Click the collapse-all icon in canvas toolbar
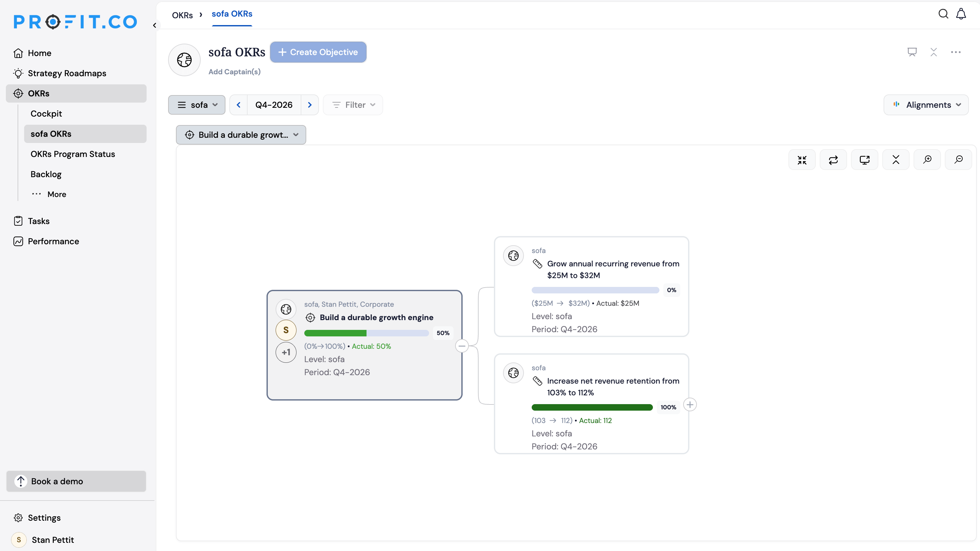The height and width of the screenshot is (551, 980). point(896,160)
